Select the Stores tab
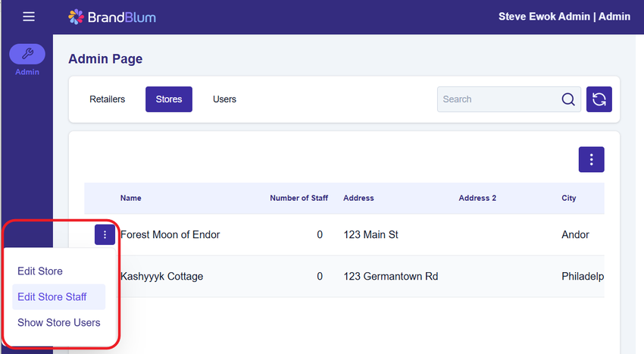 point(168,99)
